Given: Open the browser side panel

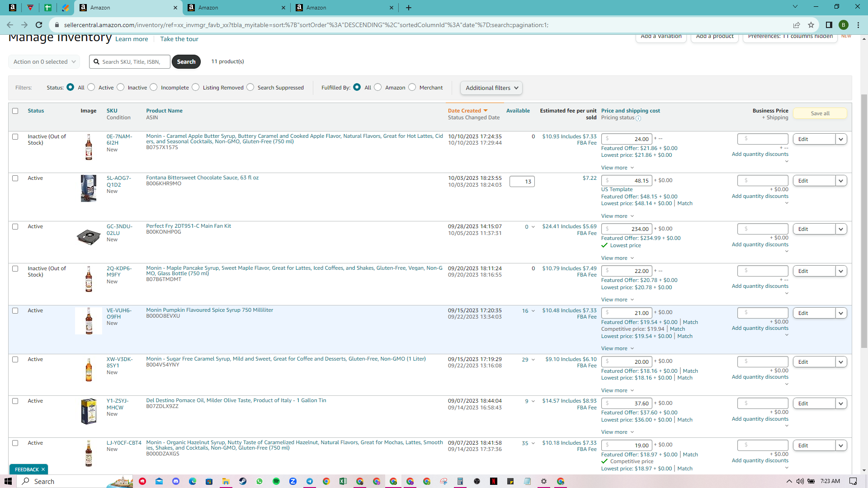Looking at the screenshot, I should [829, 25].
